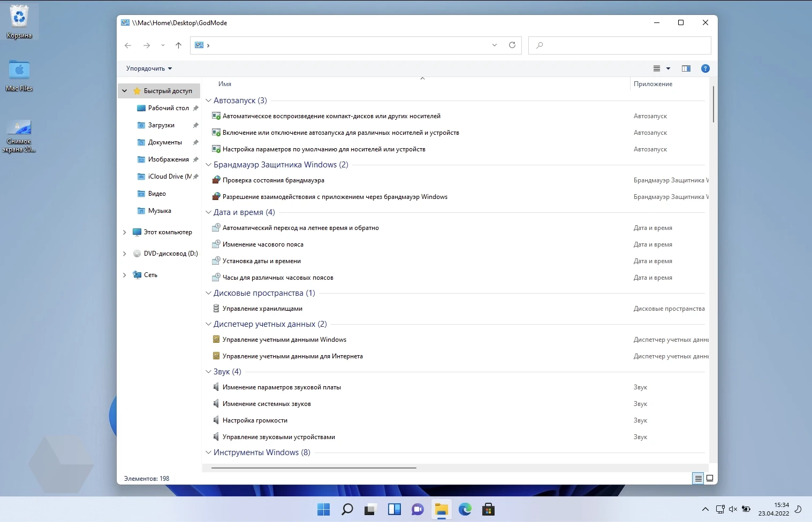Screen dimensions: 812x522
Task: Launch Microsoft Edge from taskbar
Action: [x=465, y=509]
